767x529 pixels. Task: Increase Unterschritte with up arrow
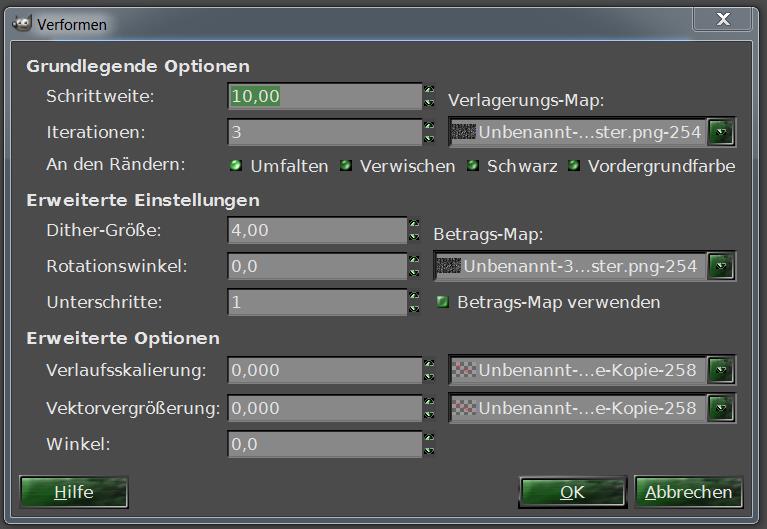[x=414, y=295]
